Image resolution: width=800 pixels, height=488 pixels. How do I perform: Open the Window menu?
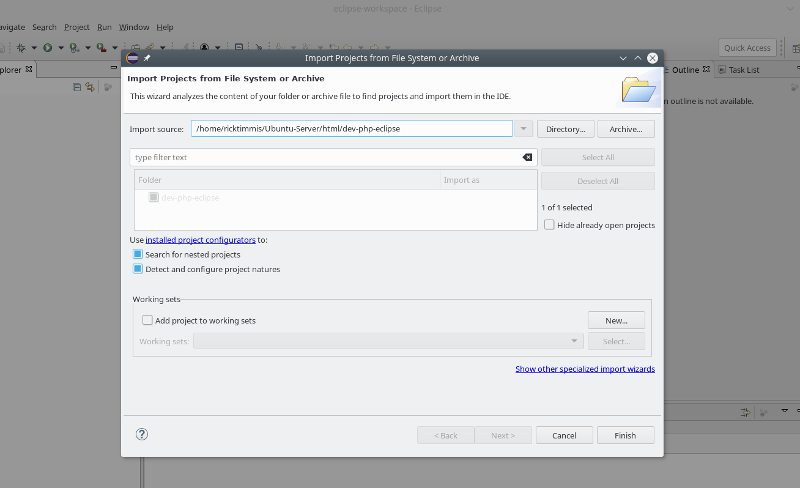[x=134, y=27]
